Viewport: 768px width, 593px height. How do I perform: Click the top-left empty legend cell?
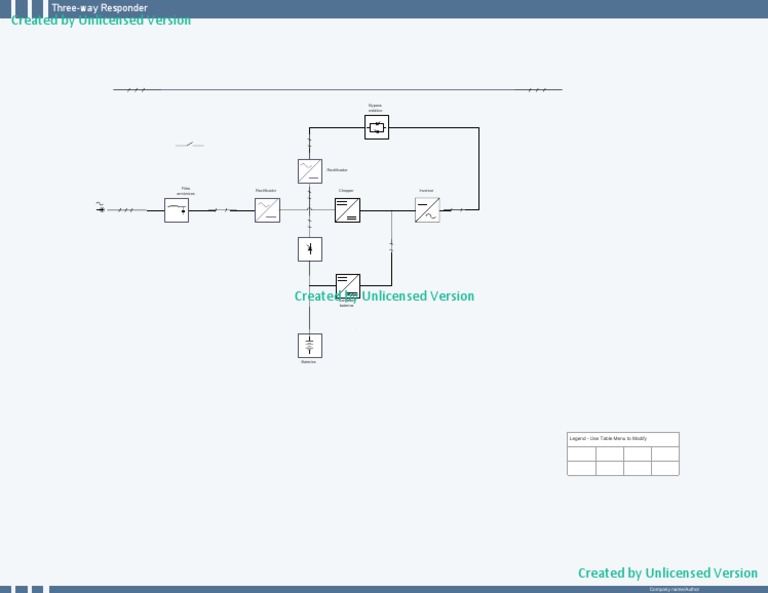(x=581, y=454)
